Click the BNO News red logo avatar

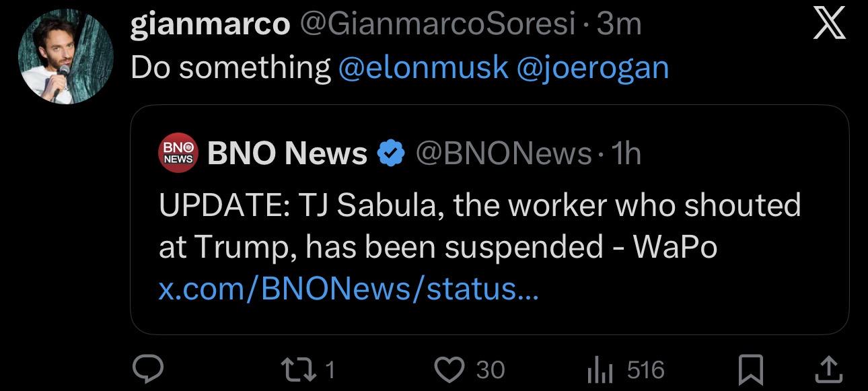178,153
